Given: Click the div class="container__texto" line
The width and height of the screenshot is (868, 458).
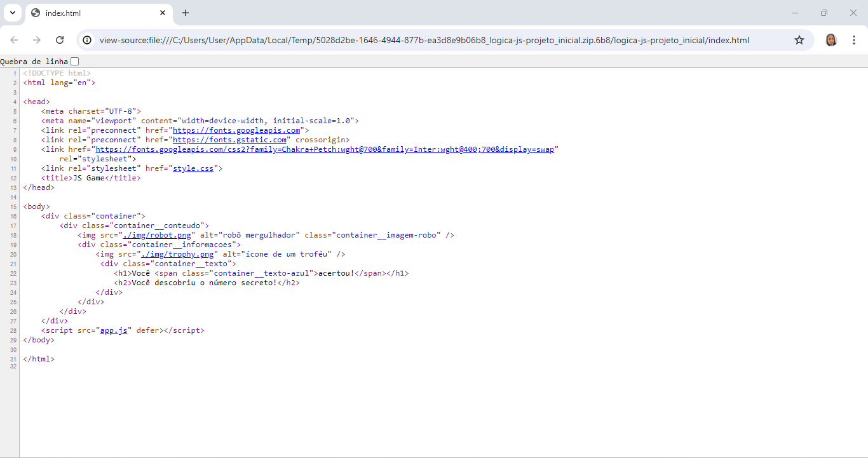Looking at the screenshot, I should click(168, 264).
